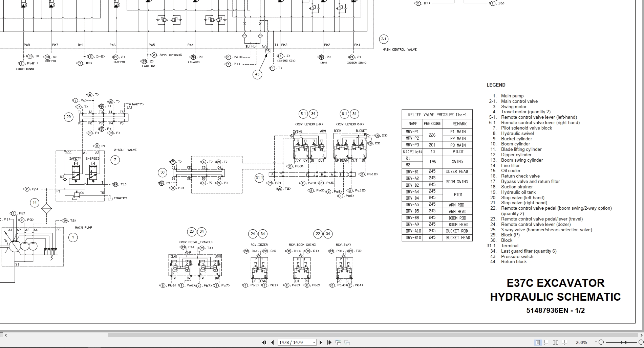This screenshot has height=348, width=644.
Task: Click the '<RCV PEDAL_TRAVEL>' label
Action: [x=196, y=242]
